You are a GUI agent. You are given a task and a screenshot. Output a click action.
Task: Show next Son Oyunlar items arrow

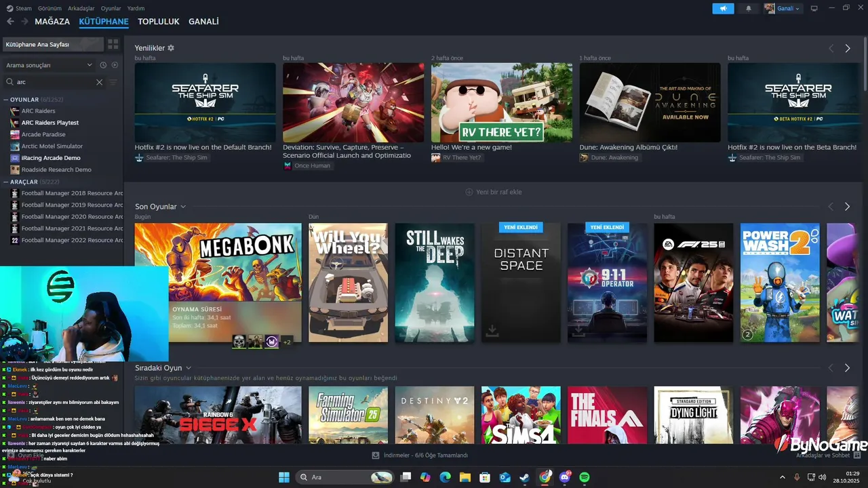click(848, 207)
